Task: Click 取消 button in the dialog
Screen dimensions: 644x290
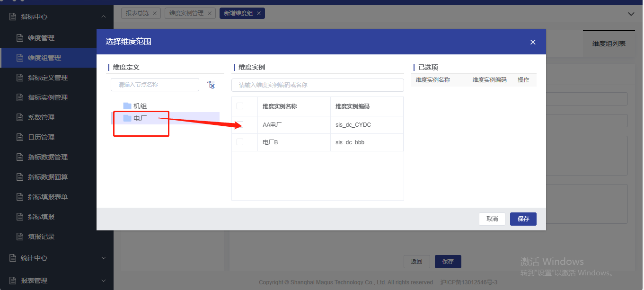Action: (x=492, y=219)
